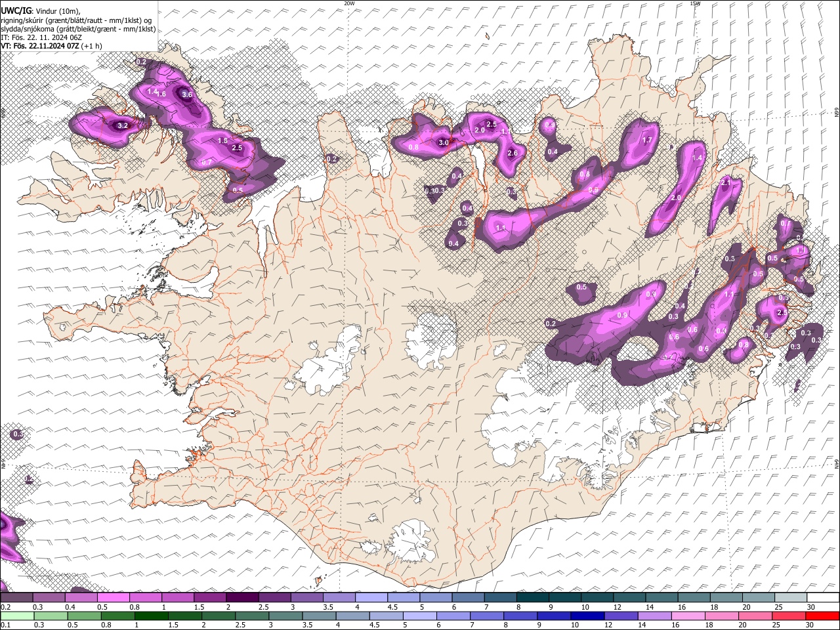Click the upper legend swatch starting at 0.2

pos(17,598)
